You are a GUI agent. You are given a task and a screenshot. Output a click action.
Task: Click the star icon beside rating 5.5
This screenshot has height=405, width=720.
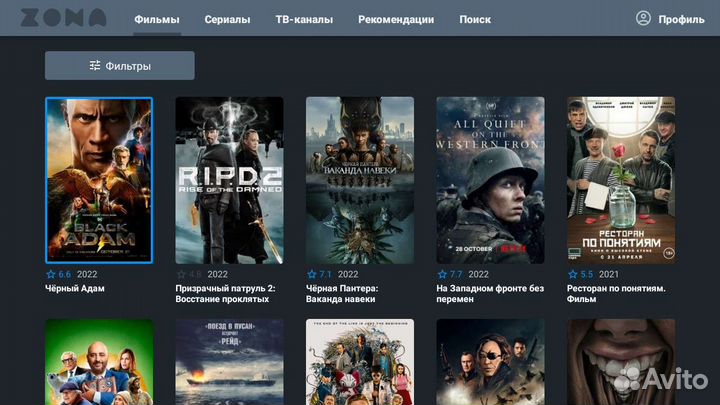573,274
